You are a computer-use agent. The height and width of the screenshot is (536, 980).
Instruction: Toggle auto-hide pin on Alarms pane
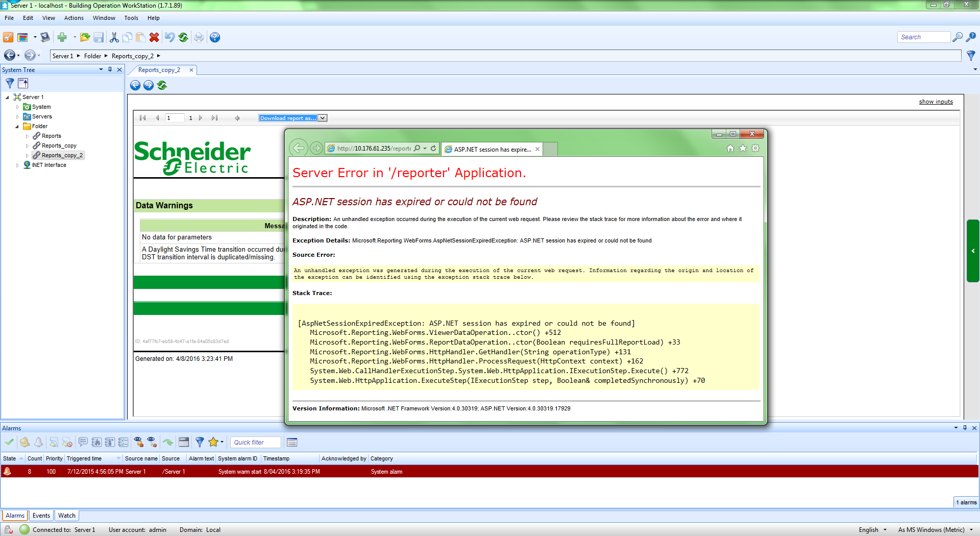click(x=965, y=428)
